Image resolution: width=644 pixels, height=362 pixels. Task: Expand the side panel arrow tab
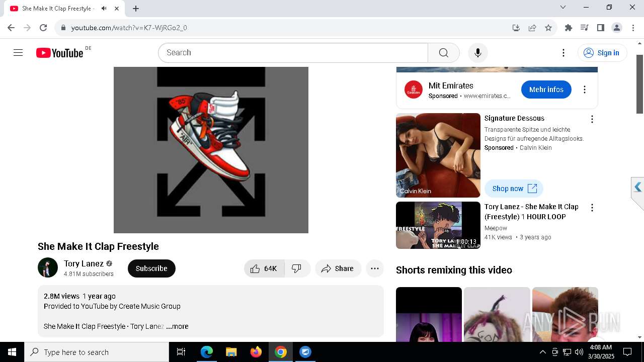pyautogui.click(x=638, y=188)
